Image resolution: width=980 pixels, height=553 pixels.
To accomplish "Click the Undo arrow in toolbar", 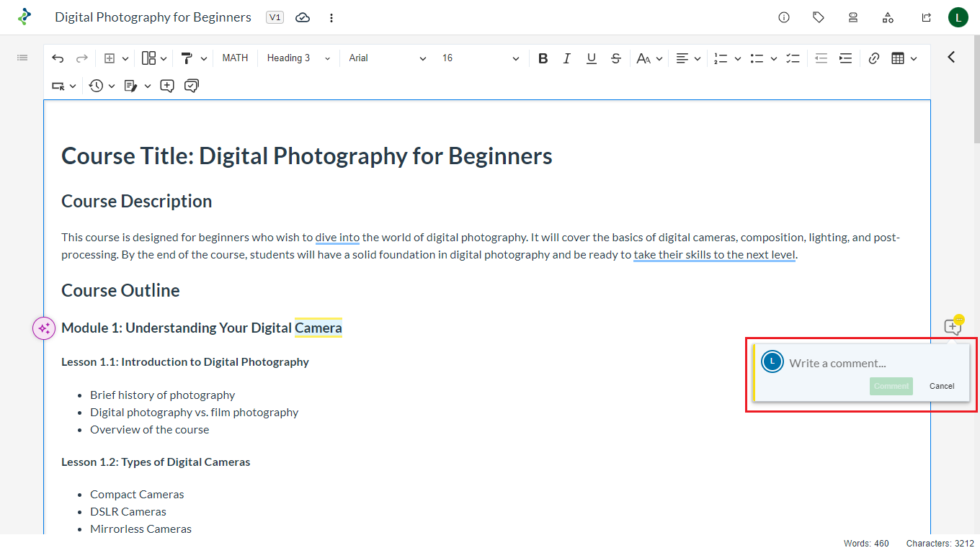I will pyautogui.click(x=58, y=58).
